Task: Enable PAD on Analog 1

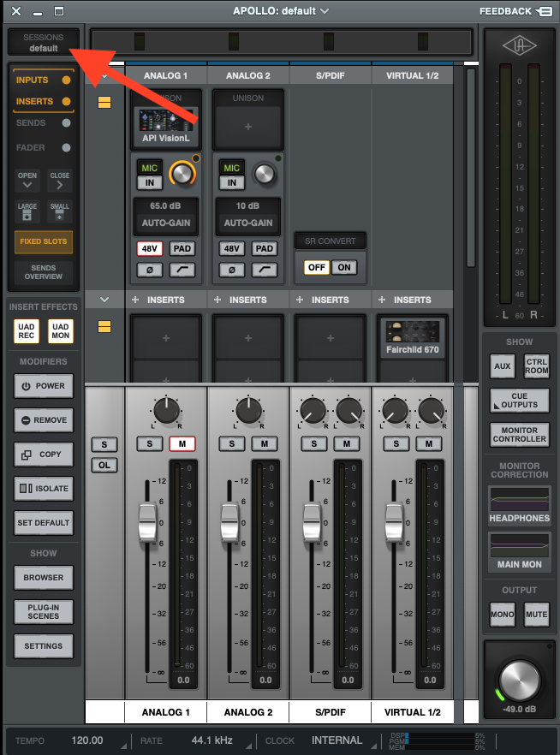Action: tap(182, 248)
